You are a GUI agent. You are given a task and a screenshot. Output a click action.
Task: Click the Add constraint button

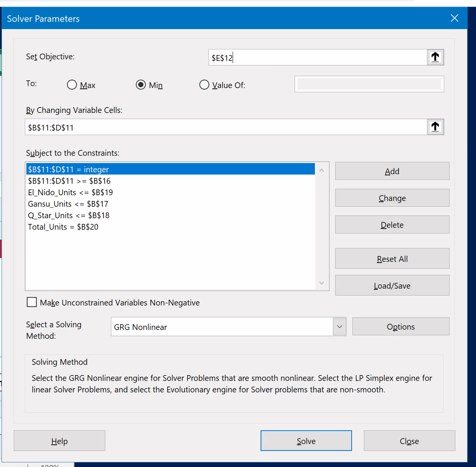click(392, 171)
